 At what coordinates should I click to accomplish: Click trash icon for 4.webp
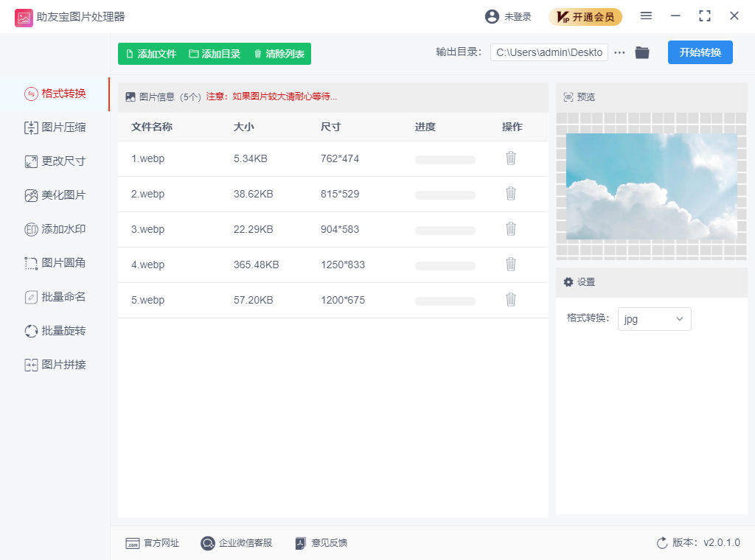(510, 265)
